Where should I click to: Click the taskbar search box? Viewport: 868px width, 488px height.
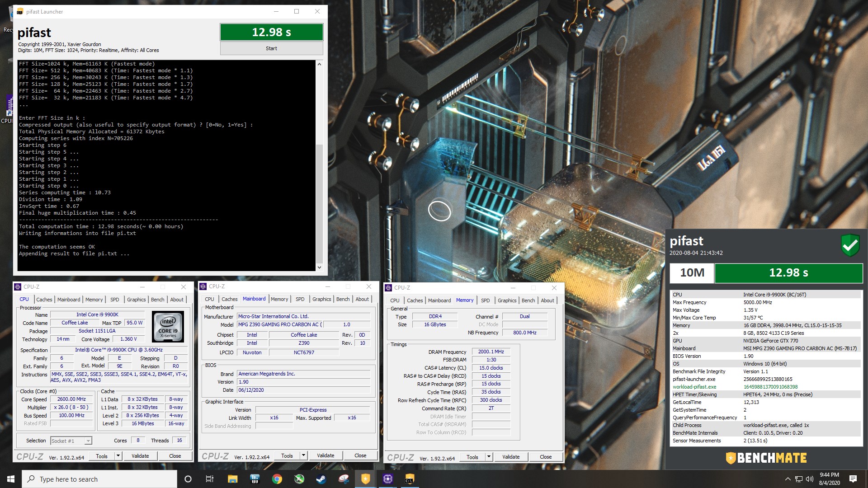click(99, 479)
